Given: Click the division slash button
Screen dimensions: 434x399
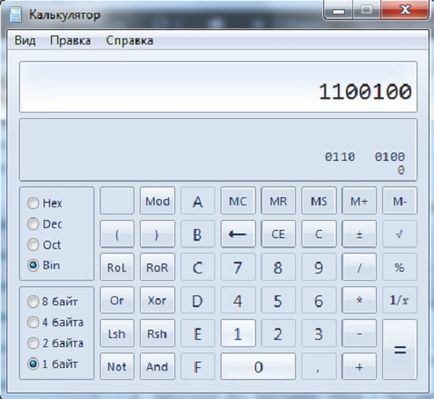Looking at the screenshot, I should click(359, 267).
